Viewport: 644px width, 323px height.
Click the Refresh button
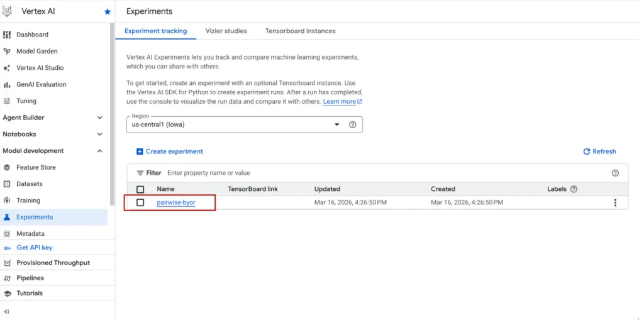[x=599, y=151]
